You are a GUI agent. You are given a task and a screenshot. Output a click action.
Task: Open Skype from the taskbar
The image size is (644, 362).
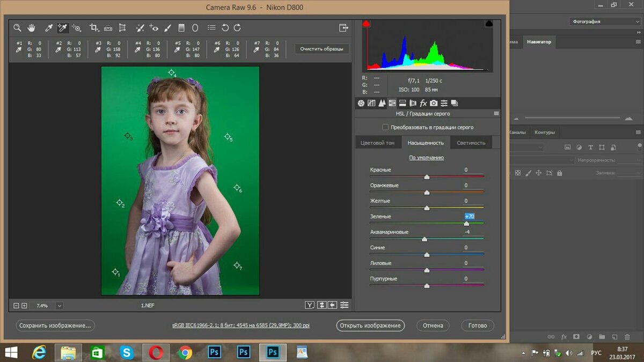pyautogui.click(x=127, y=352)
